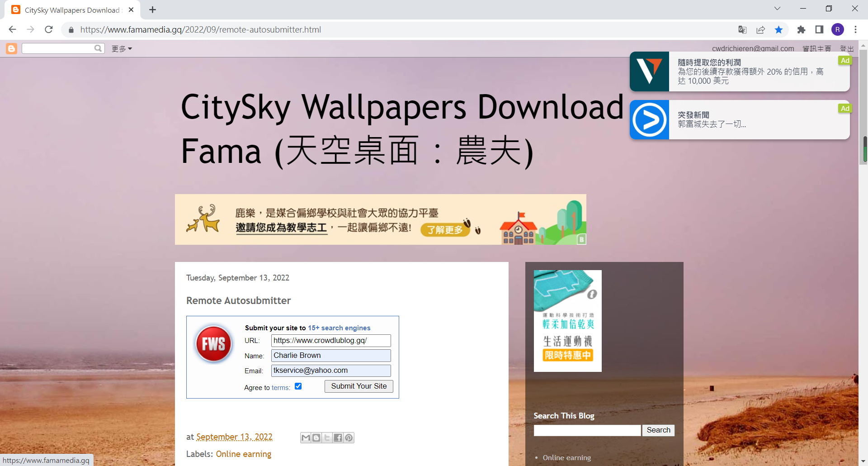Open Chrome profile avatar R
Screen dimensions: 868x466
838,30
